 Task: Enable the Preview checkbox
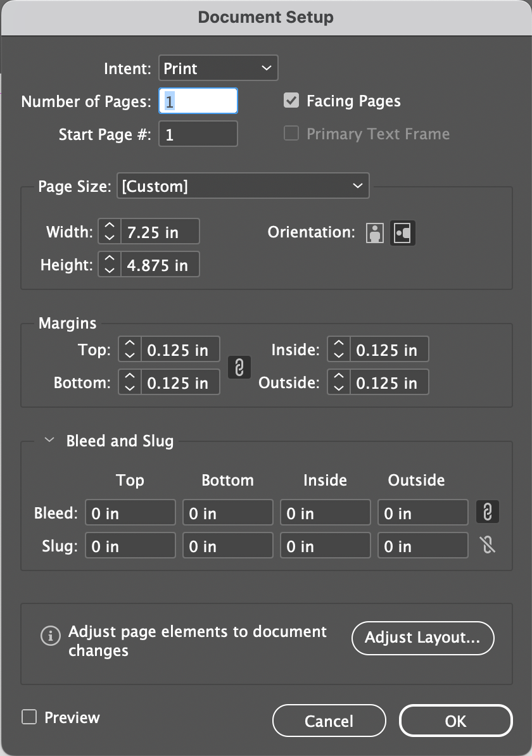point(29,717)
